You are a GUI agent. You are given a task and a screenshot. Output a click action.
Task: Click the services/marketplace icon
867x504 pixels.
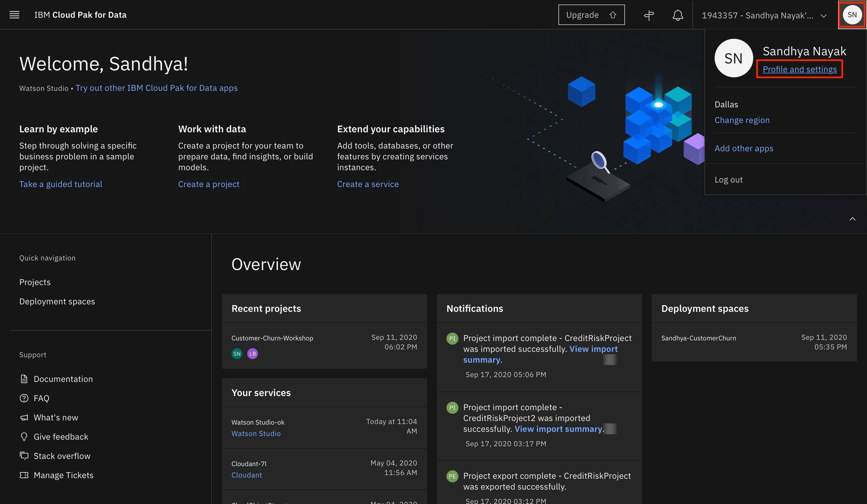click(x=648, y=14)
